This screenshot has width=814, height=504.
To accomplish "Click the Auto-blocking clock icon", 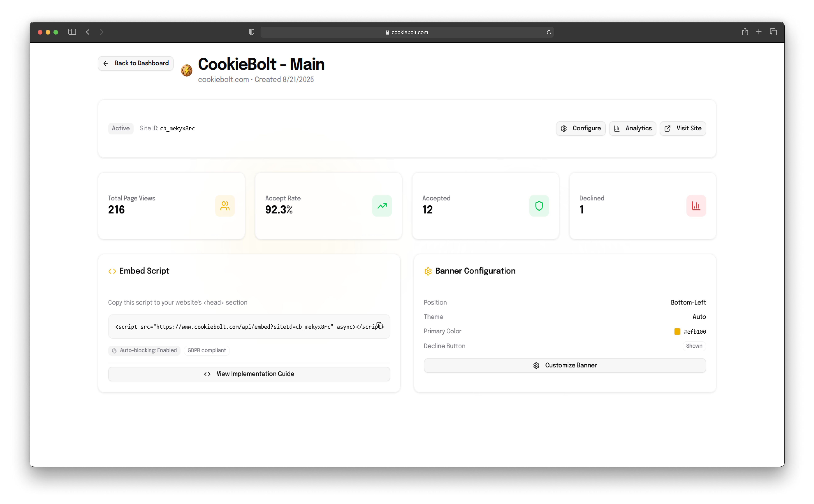I will pyautogui.click(x=114, y=351).
